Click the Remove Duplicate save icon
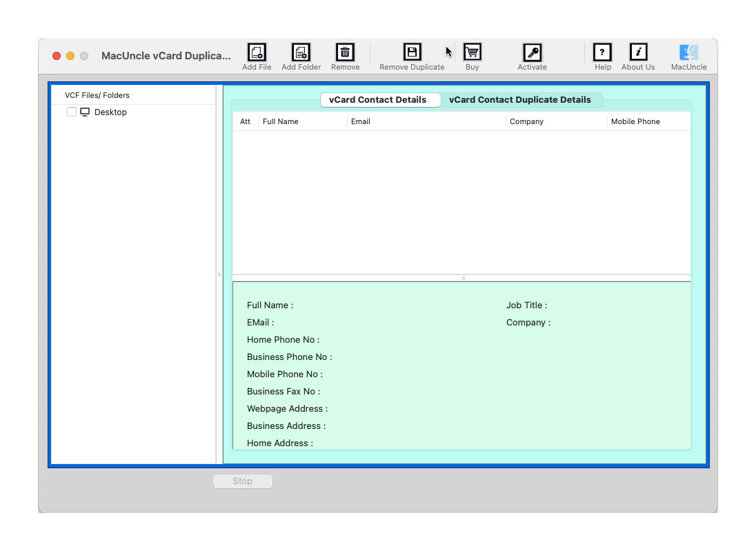Screen dimensions: 756x551 [x=412, y=52]
